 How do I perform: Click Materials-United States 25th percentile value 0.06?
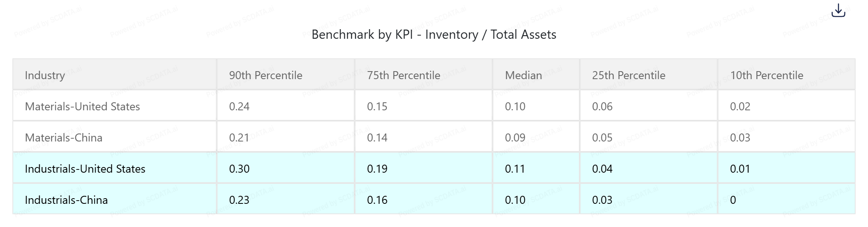pos(602,106)
